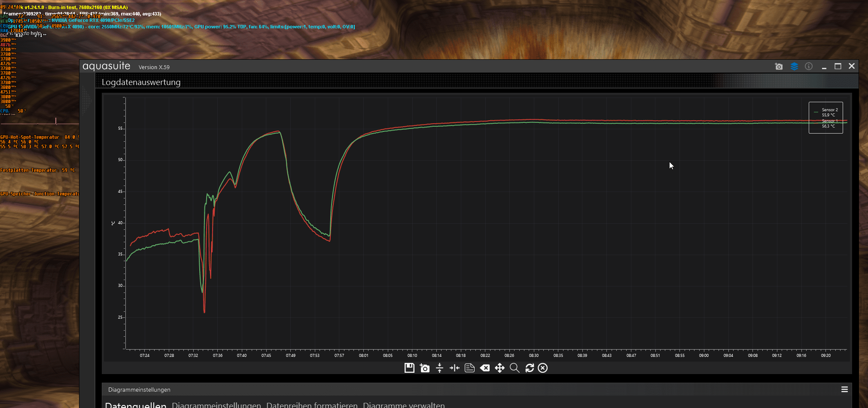Click the NVIDIA GeForce RTX 4090 renderer line
This screenshot has height=408, width=868.
(92, 20)
